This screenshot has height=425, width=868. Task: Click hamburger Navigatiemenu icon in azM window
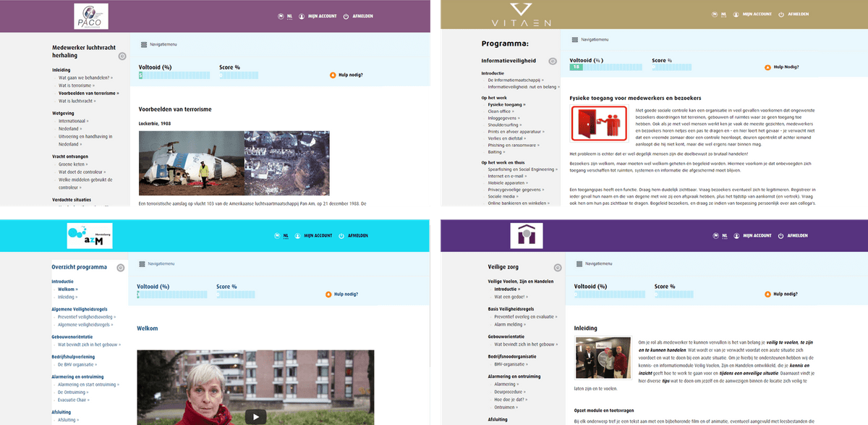coord(142,264)
